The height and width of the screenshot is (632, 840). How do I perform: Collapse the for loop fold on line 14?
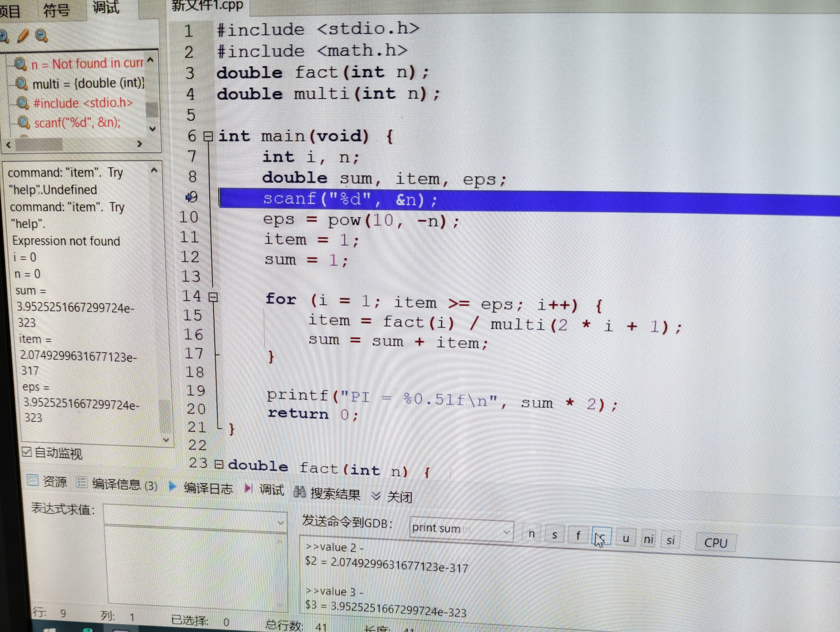213,297
